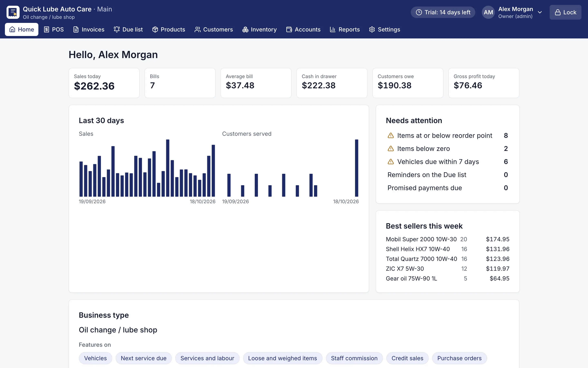Click warning icon beside Items at or below reorder point
Image resolution: width=588 pixels, height=368 pixels.
(391, 135)
